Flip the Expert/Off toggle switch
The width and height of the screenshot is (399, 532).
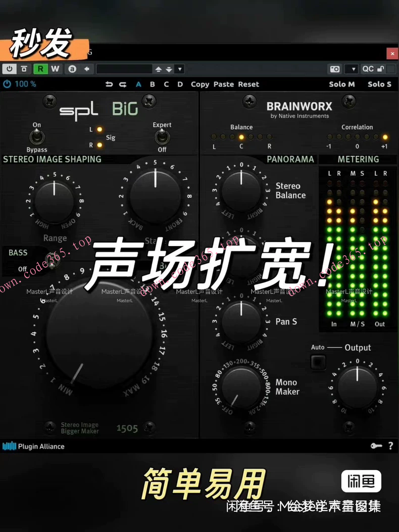[x=162, y=137]
